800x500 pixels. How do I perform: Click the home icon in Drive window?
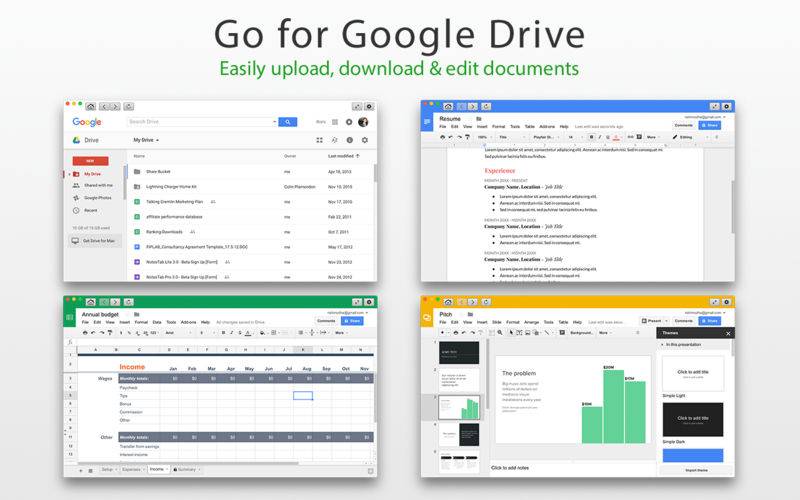click(x=91, y=107)
